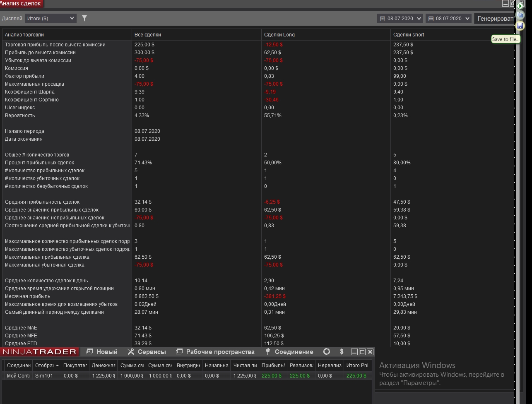This screenshot has width=532, height=404.
Task: Select the Sim101 account row
Action: pos(44,376)
